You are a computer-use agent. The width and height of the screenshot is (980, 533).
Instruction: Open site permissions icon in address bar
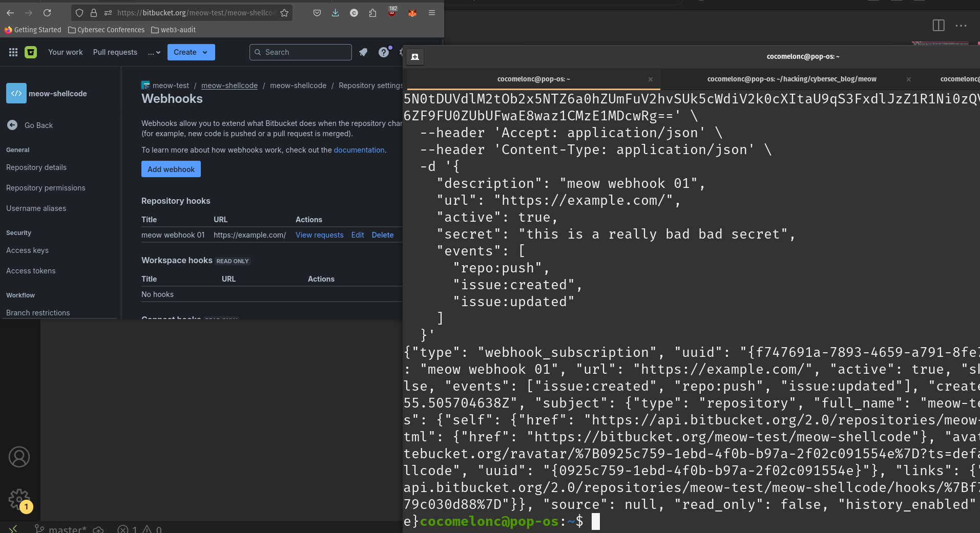(108, 13)
